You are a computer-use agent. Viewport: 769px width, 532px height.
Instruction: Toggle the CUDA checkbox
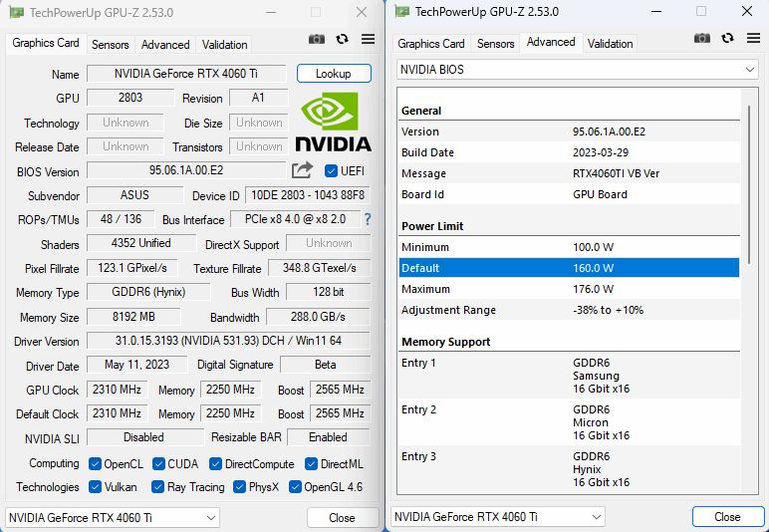(158, 463)
